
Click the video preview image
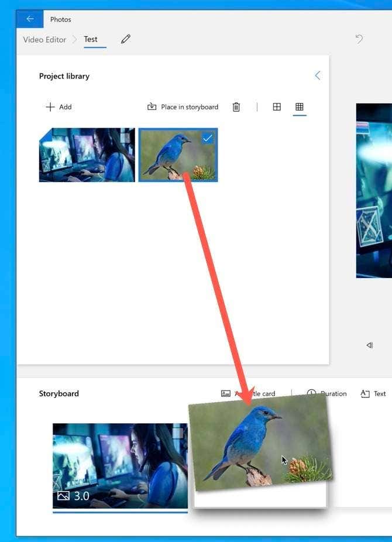pos(374,190)
